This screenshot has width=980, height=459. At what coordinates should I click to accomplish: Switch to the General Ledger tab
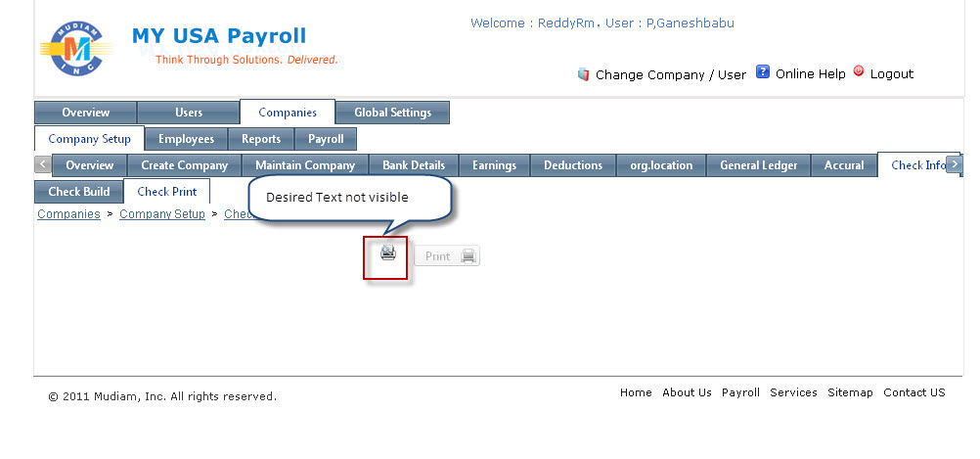click(x=759, y=165)
